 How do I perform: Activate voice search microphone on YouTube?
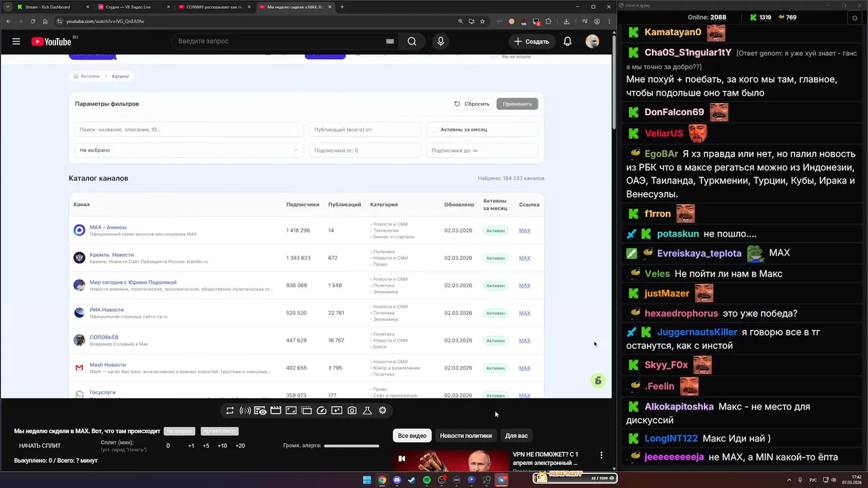441,41
